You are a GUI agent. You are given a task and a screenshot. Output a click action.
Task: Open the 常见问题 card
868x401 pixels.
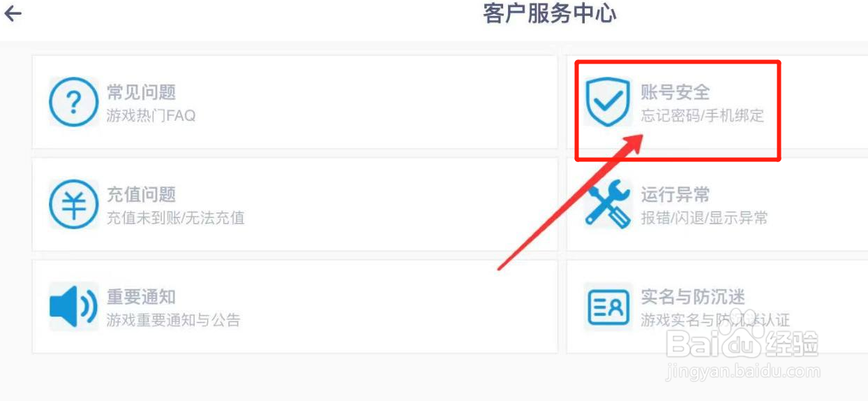tap(294, 102)
